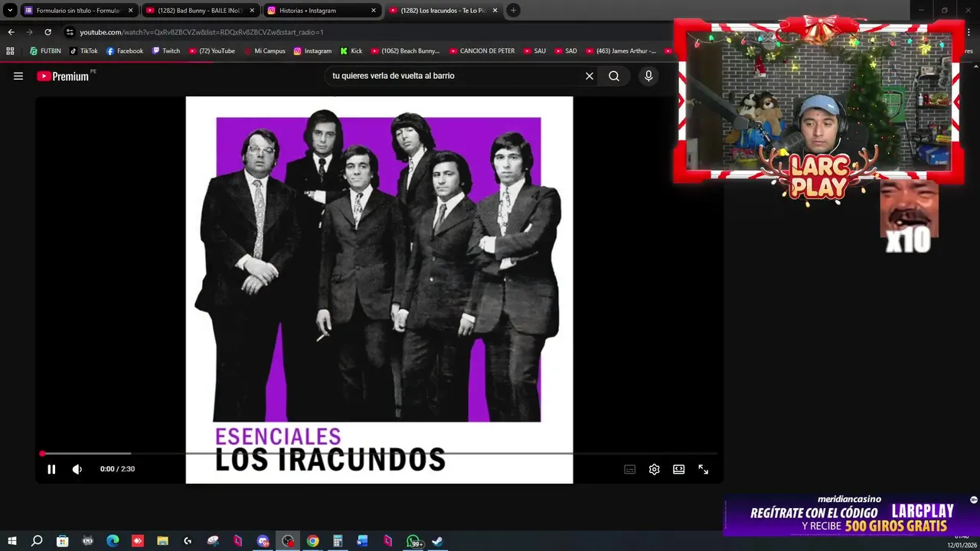Open the SAU bookmark
Image resolution: width=980 pixels, height=551 pixels.
[x=534, y=51]
